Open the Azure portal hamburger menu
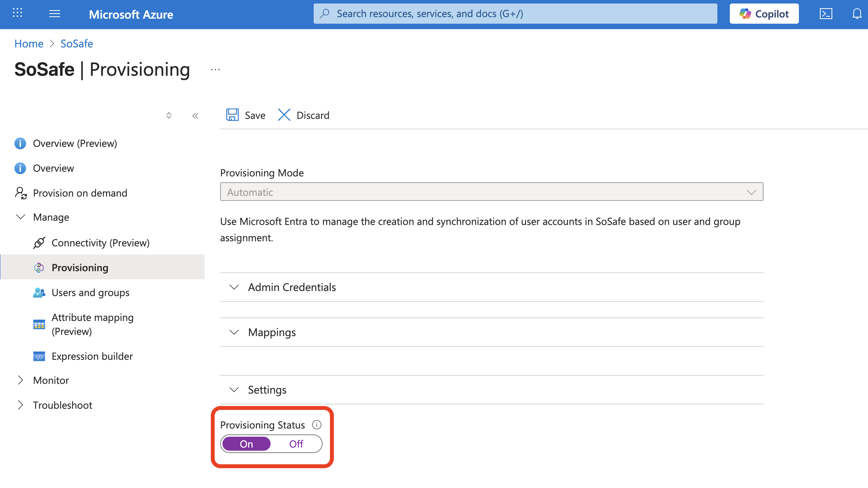This screenshot has height=488, width=868. pos(55,14)
